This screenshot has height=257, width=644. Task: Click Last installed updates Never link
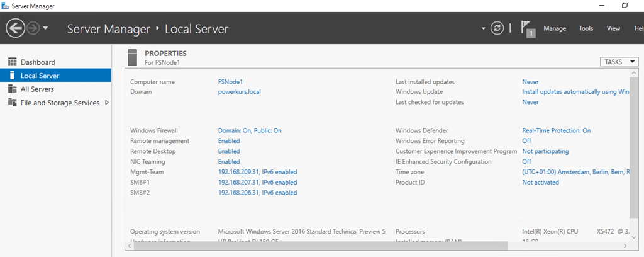tap(530, 82)
